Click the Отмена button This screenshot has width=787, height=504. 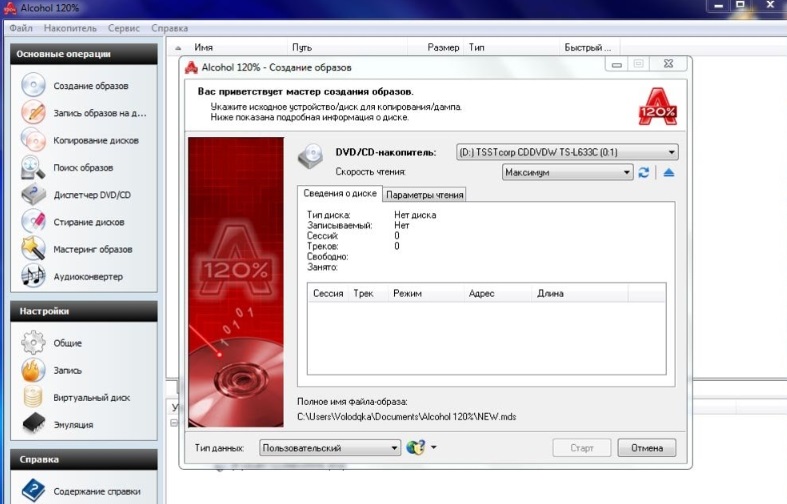[x=646, y=448]
